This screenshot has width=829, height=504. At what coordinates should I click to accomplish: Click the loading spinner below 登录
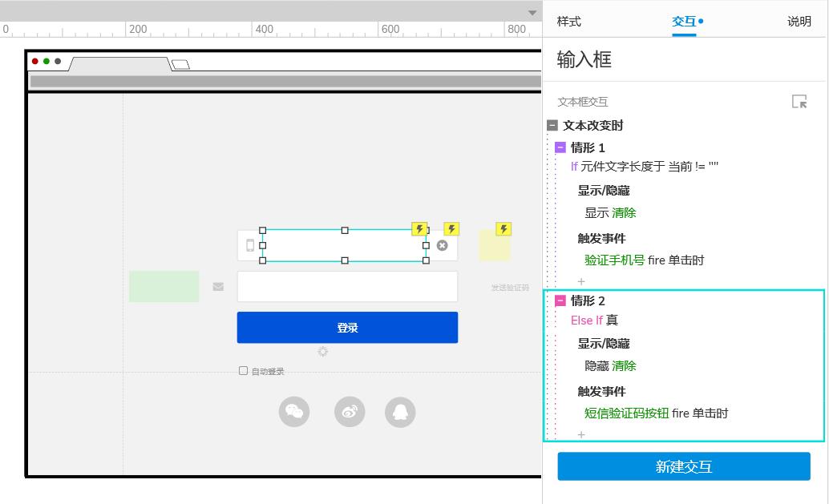(322, 351)
